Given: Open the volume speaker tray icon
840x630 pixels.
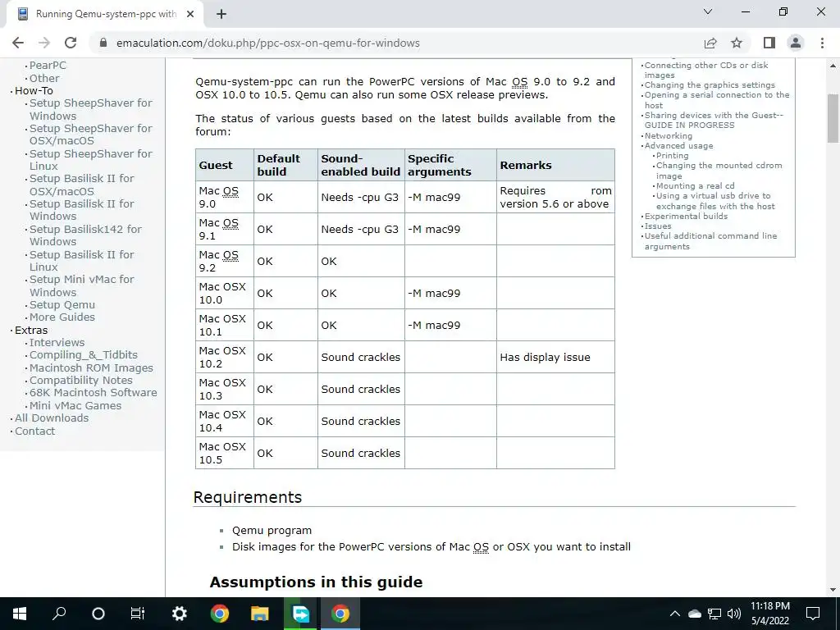Looking at the screenshot, I should click(x=734, y=614).
